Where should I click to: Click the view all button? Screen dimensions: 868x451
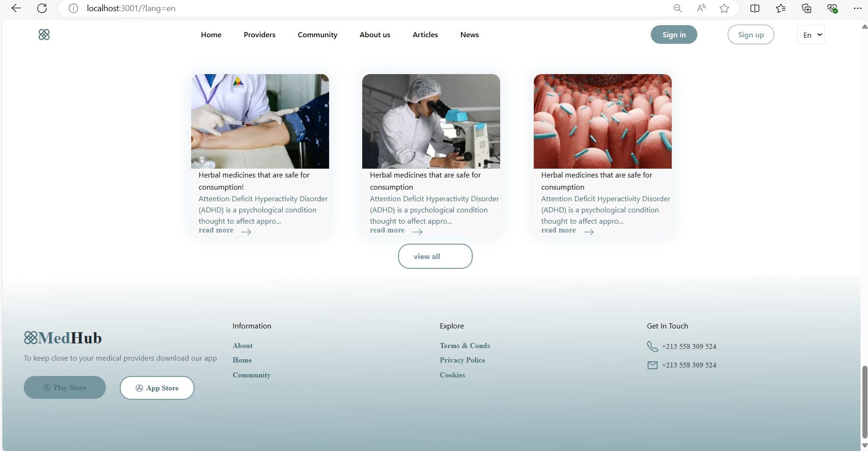click(435, 256)
